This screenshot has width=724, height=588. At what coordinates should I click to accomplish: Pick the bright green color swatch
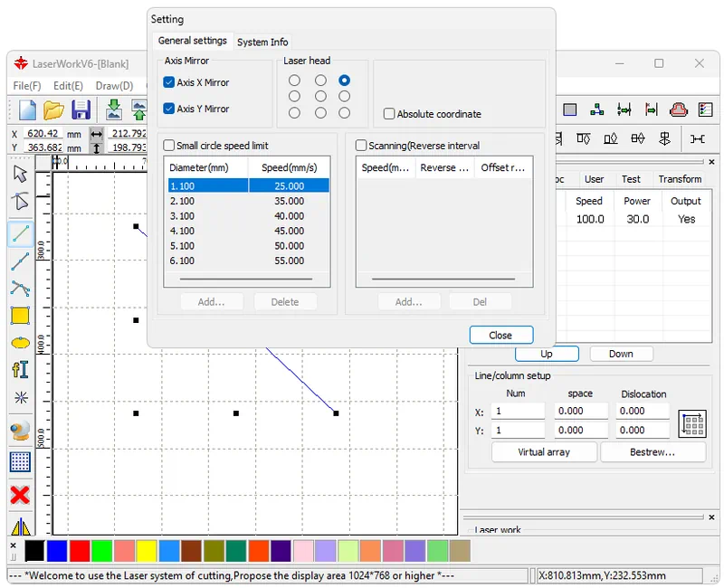(101, 551)
